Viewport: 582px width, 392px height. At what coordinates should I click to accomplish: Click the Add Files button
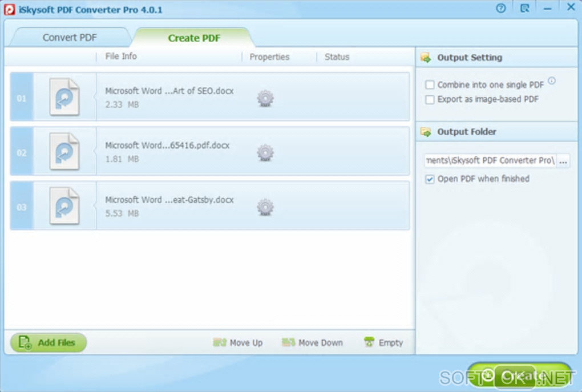pos(48,342)
